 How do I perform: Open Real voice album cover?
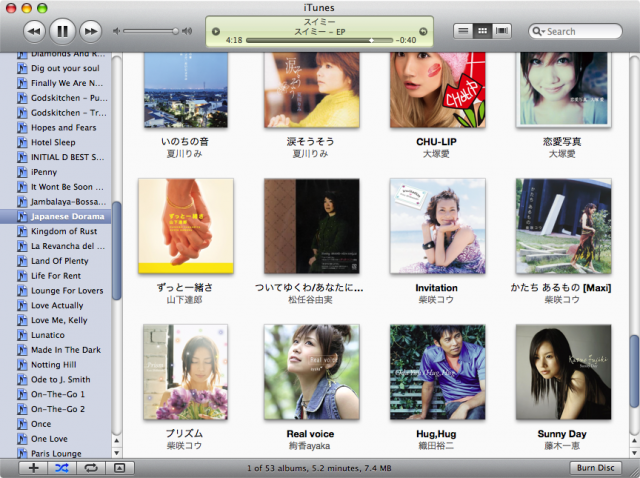pos(311,372)
